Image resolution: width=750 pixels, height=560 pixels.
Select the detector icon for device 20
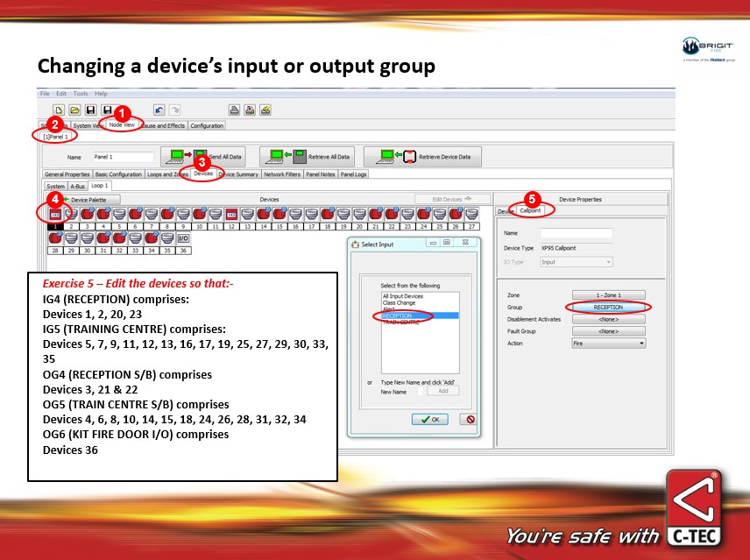pos(359,214)
